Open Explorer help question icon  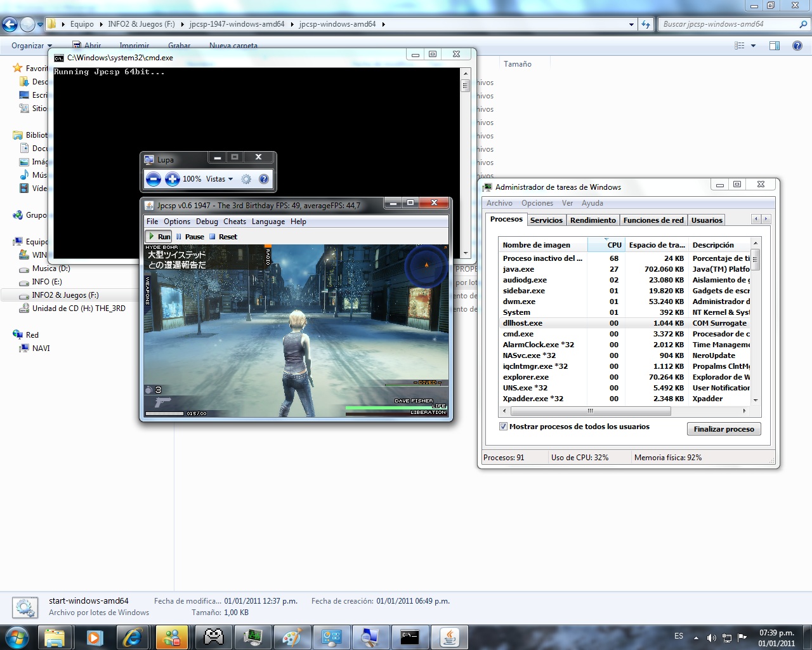point(797,46)
